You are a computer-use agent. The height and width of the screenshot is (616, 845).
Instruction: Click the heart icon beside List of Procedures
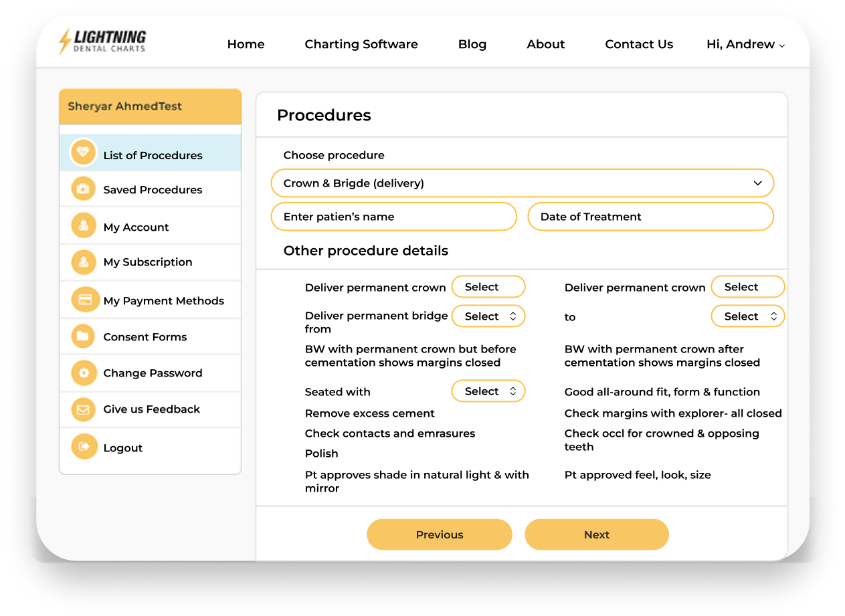point(84,152)
